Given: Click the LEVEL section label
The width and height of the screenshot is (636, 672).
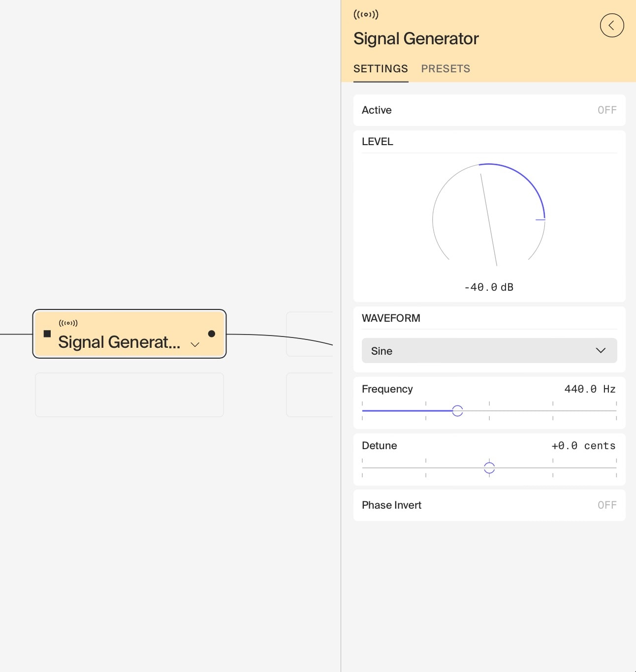Looking at the screenshot, I should tap(377, 142).
